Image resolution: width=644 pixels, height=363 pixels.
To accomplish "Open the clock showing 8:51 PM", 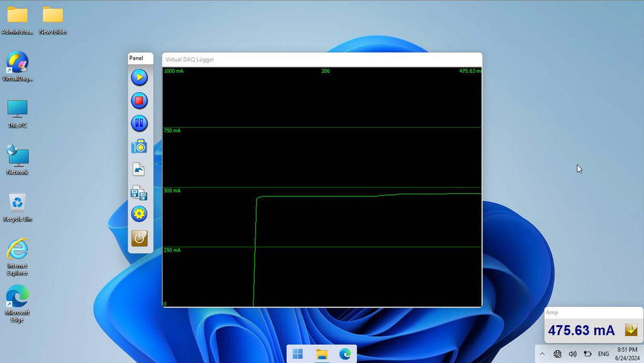I will [x=626, y=354].
